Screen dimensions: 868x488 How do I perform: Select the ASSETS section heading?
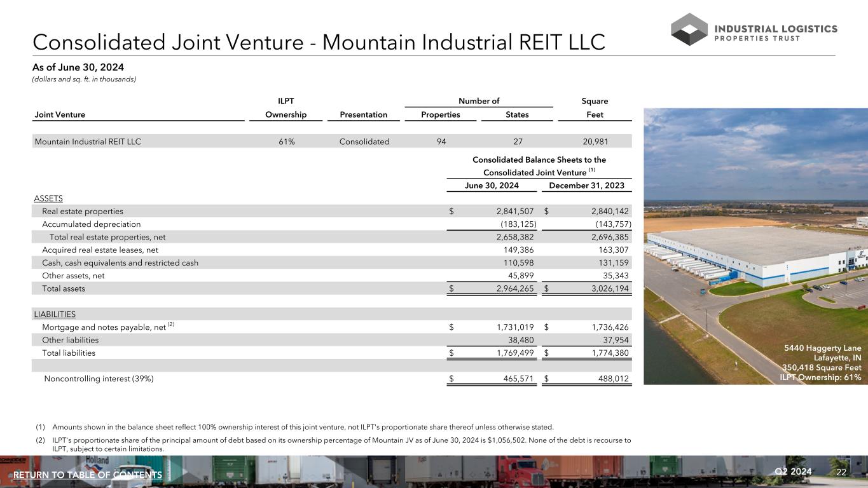pyautogui.click(x=48, y=199)
